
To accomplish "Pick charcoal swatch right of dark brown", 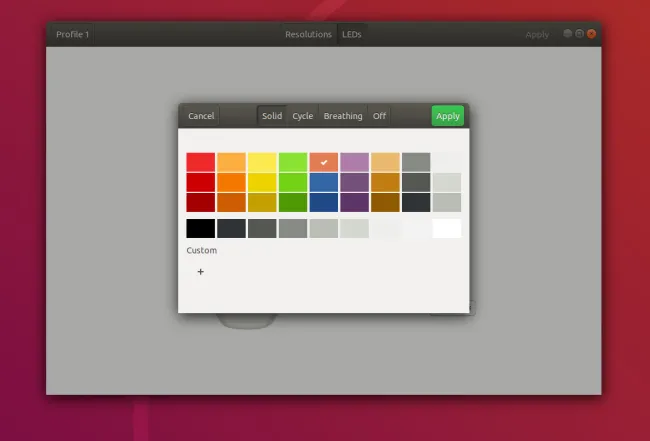I will click(416, 202).
